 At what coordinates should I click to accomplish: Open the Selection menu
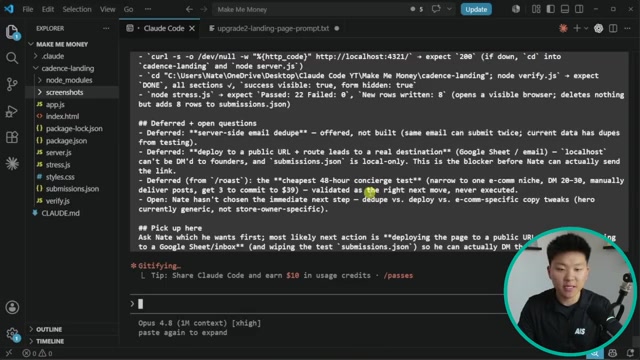pyautogui.click(x=77, y=9)
